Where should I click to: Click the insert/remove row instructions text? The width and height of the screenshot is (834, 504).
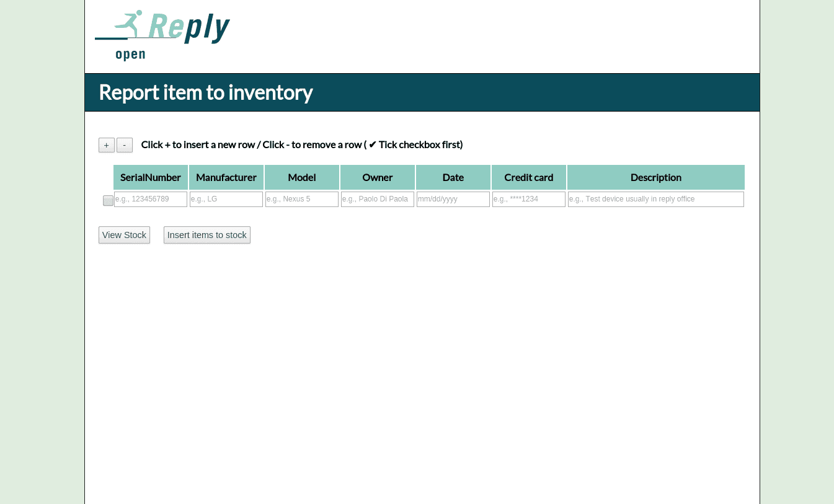[302, 144]
